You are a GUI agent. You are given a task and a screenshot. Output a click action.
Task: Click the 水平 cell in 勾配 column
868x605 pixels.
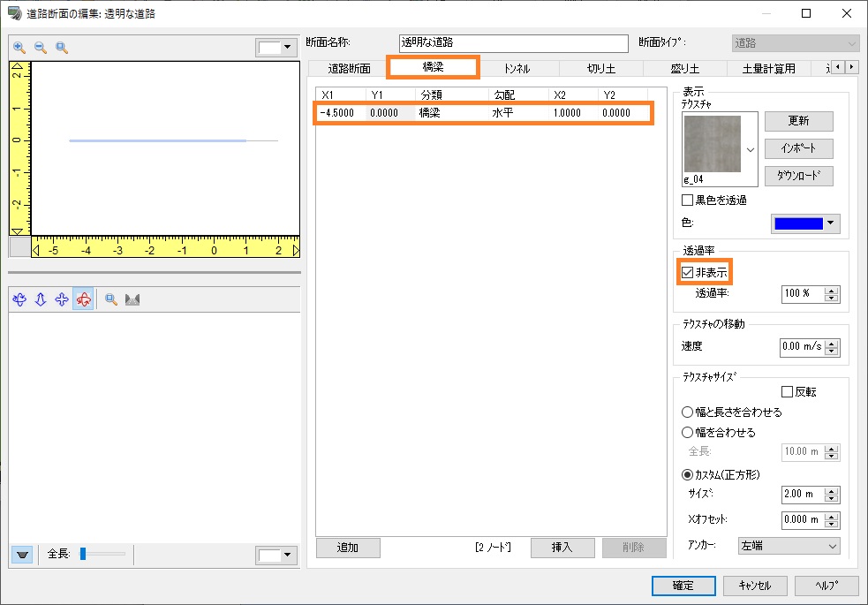click(518, 113)
